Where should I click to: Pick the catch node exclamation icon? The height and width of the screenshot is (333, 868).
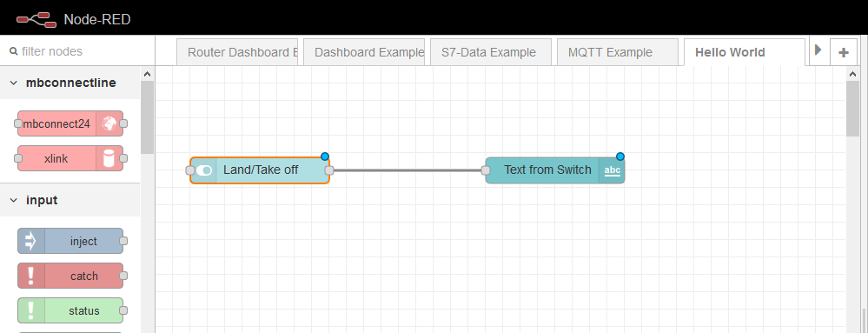pos(31,276)
